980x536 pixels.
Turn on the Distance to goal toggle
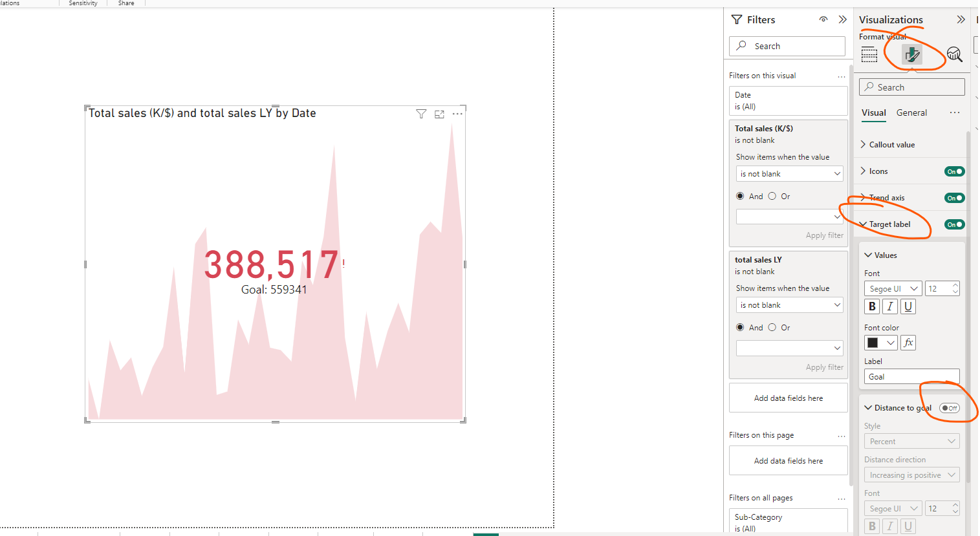tap(950, 408)
